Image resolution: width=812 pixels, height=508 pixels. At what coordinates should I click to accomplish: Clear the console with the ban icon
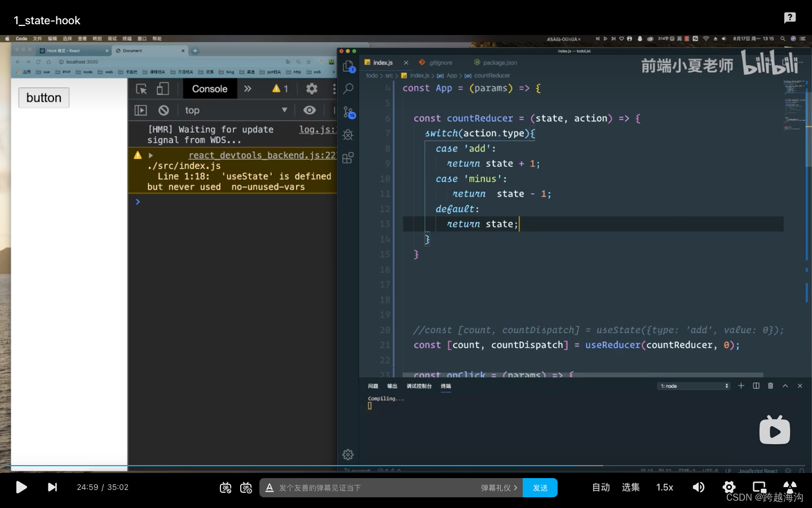[164, 110]
